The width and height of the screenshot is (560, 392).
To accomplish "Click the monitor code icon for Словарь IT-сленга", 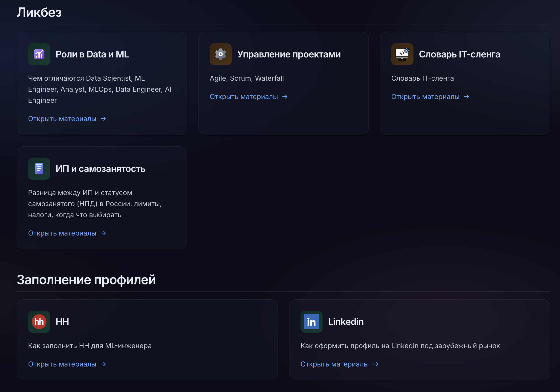I will pyautogui.click(x=402, y=54).
